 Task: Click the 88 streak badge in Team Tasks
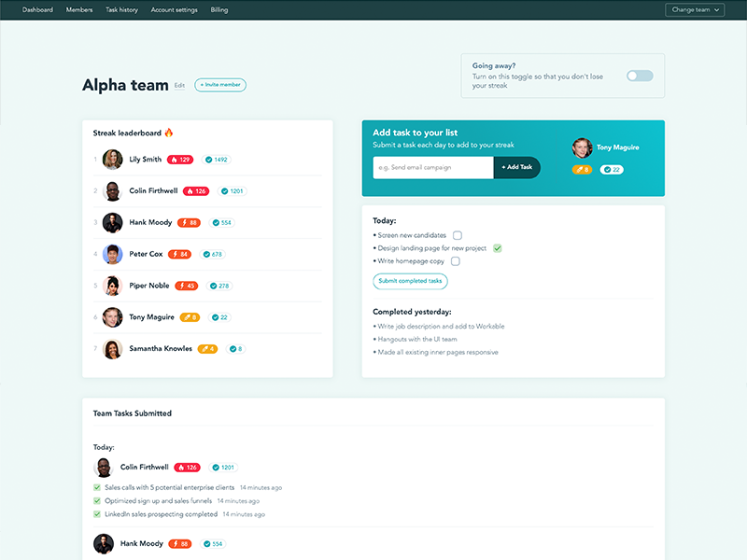pyautogui.click(x=180, y=544)
